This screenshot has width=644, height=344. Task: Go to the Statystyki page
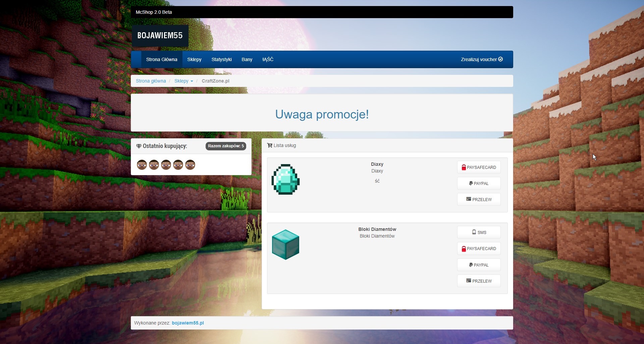[221, 59]
